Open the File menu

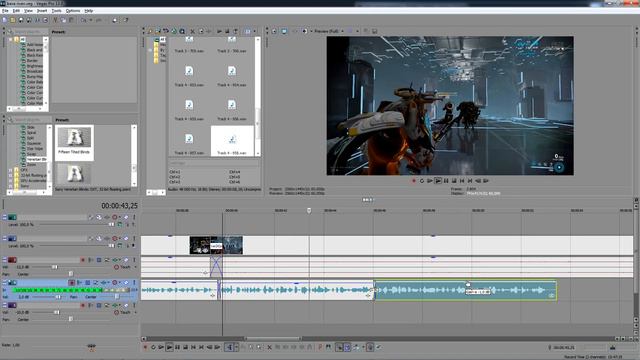[5, 11]
